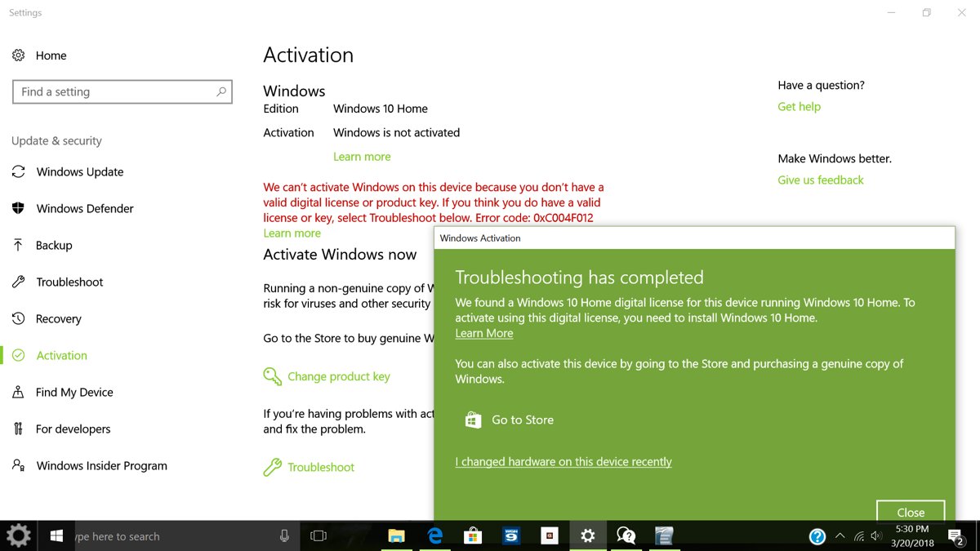This screenshot has height=551, width=980.
Task: Click the Store bag icon in dialog
Action: pos(473,420)
